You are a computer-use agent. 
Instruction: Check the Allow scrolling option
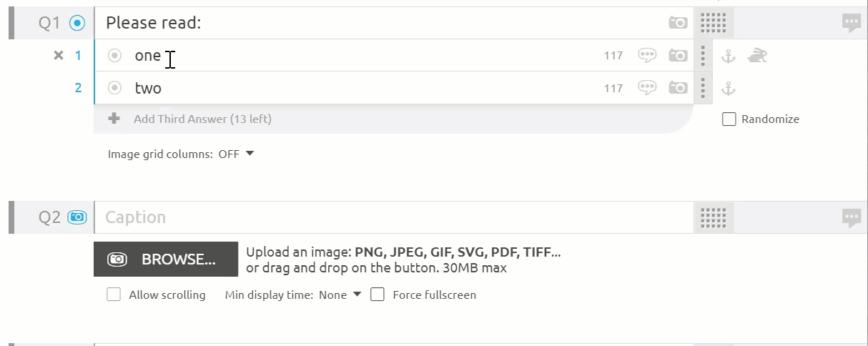[114, 295]
